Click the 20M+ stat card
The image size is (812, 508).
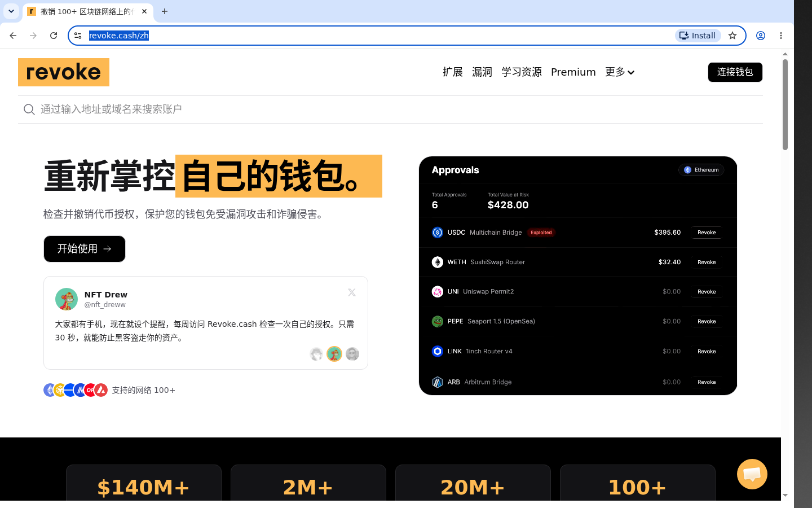473,483
